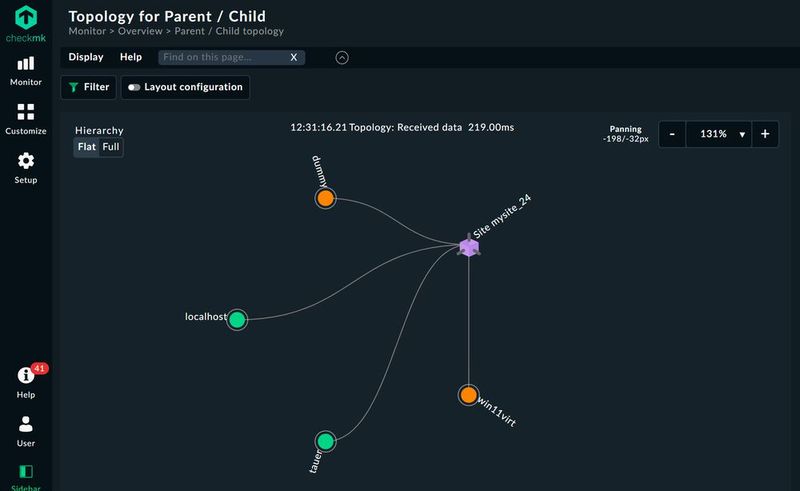This screenshot has width=800, height=491.
Task: Select the Full hierarchy option
Action: pyautogui.click(x=111, y=147)
